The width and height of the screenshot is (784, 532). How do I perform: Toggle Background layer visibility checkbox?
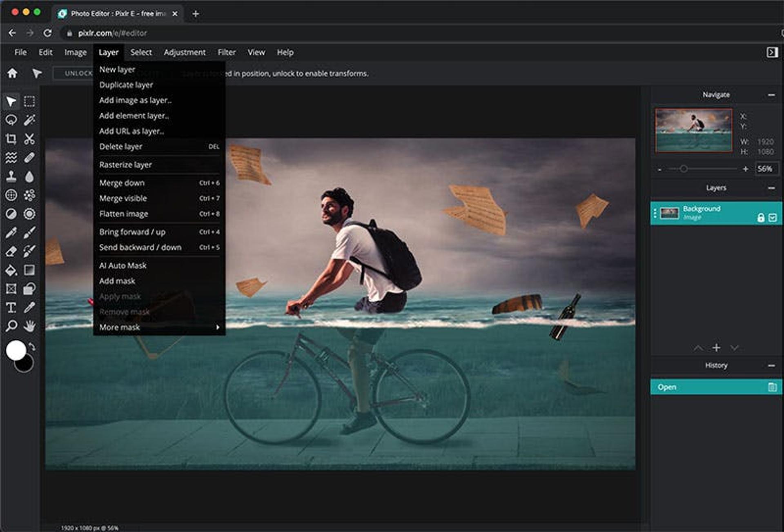click(772, 218)
